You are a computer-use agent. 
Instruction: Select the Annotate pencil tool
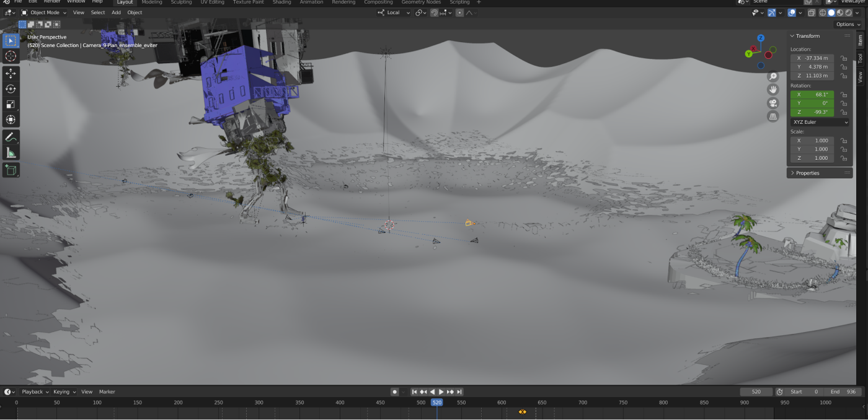11,137
